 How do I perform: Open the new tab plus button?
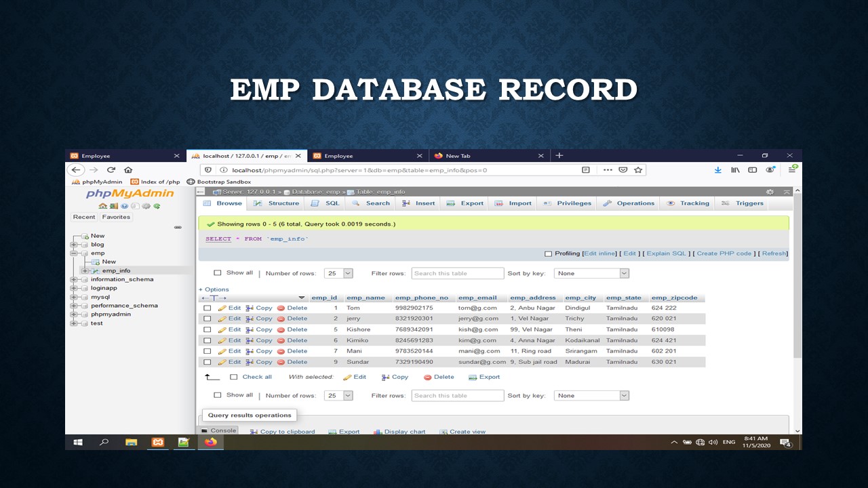(x=559, y=155)
